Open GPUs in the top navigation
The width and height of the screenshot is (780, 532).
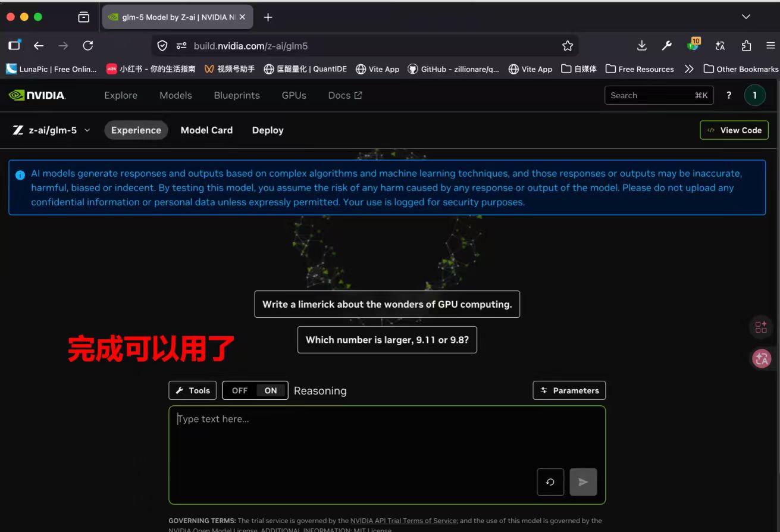(x=294, y=95)
